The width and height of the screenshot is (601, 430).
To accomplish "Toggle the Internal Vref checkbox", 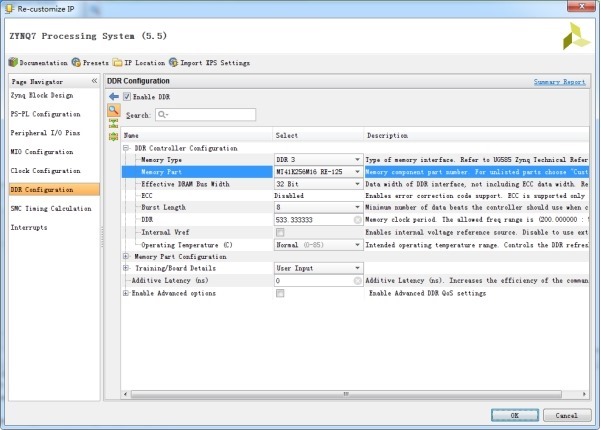I will click(x=280, y=232).
